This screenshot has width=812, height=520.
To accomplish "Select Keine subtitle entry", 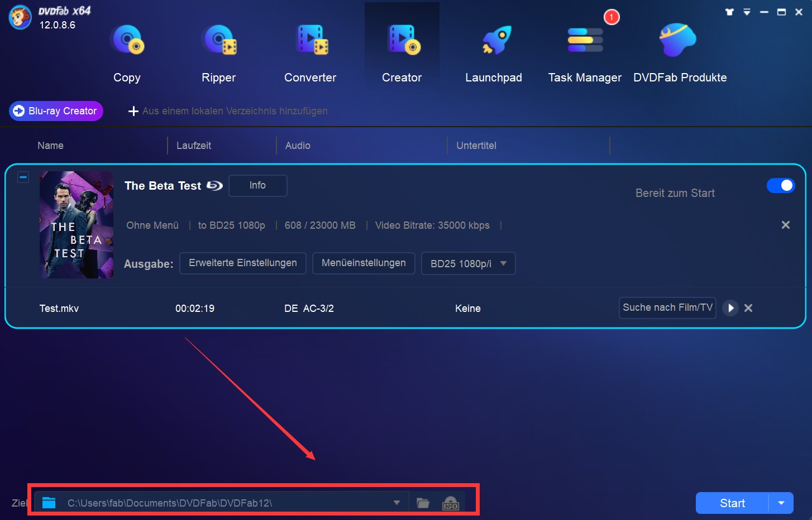I will pyautogui.click(x=468, y=309).
